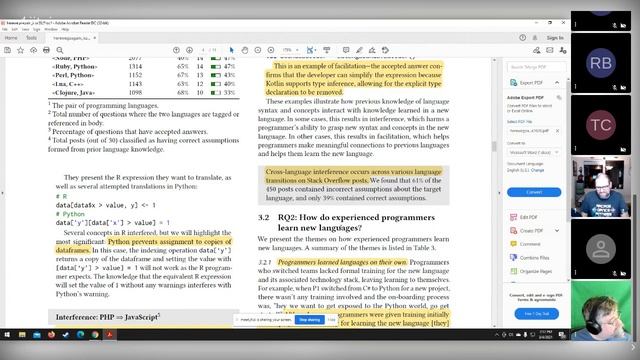640x360 pixels.
Task: Print the document with the printer icon
Action: tap(47, 50)
